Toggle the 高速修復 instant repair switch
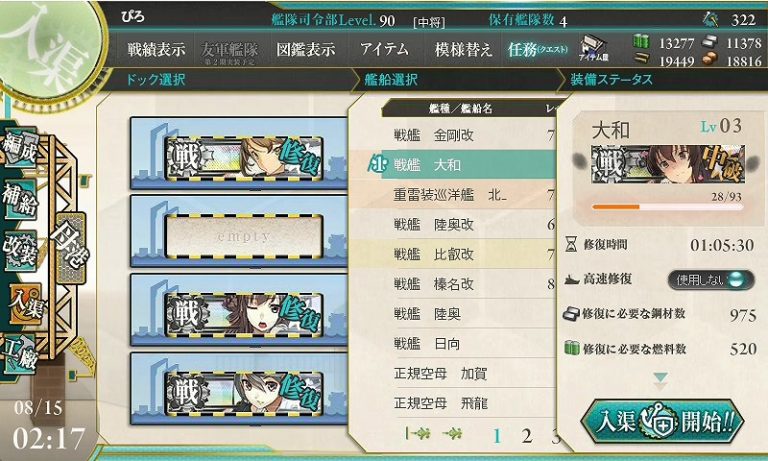This screenshot has height=461, width=768. click(711, 280)
